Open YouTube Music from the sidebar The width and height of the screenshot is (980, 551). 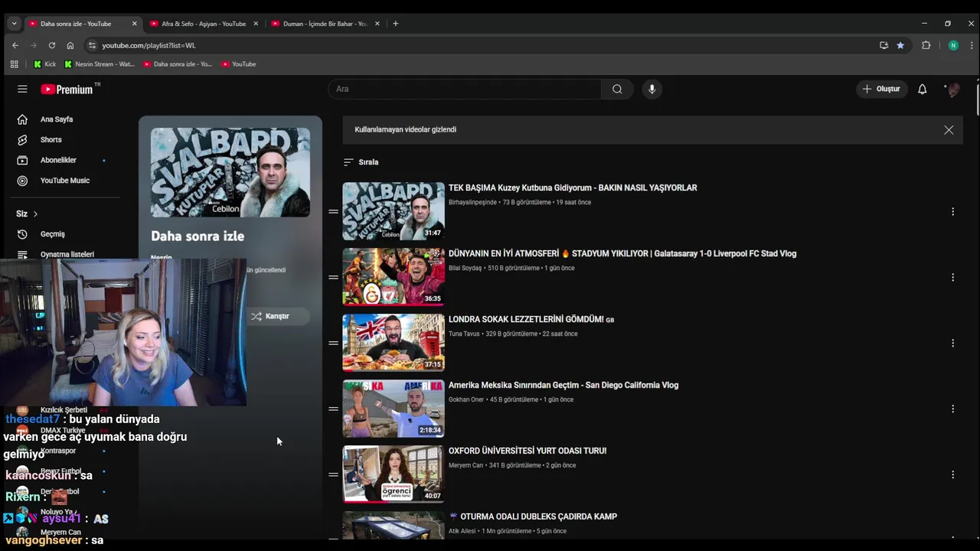tap(64, 181)
